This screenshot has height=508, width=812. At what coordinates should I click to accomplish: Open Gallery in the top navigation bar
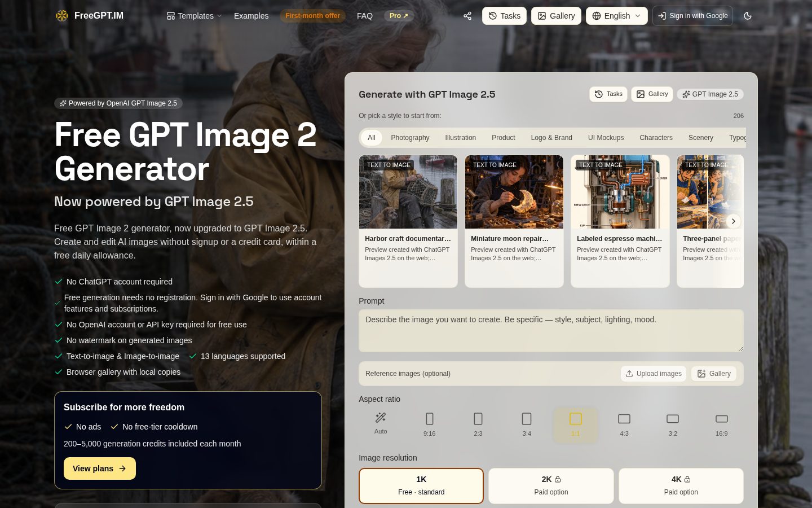(x=556, y=16)
